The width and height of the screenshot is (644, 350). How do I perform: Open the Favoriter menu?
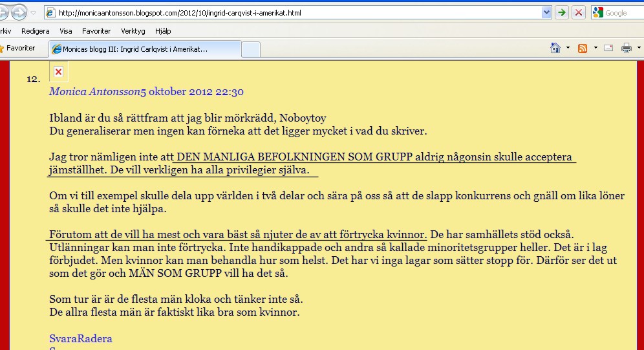[96, 31]
